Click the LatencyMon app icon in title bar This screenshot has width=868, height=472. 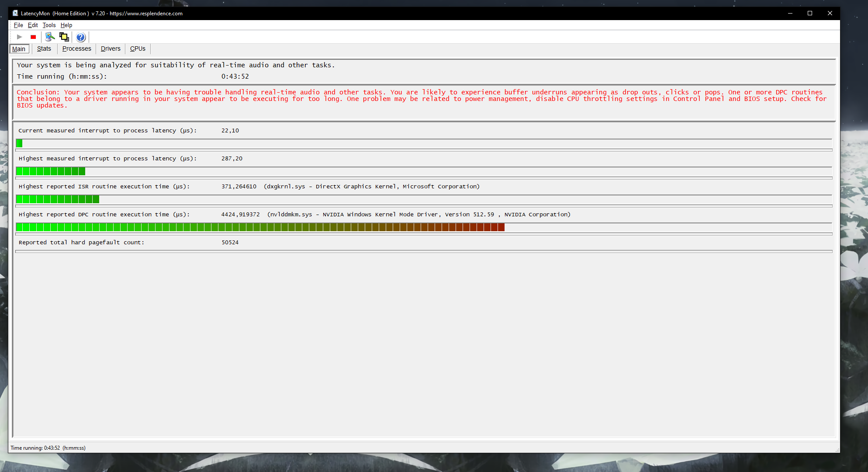15,13
